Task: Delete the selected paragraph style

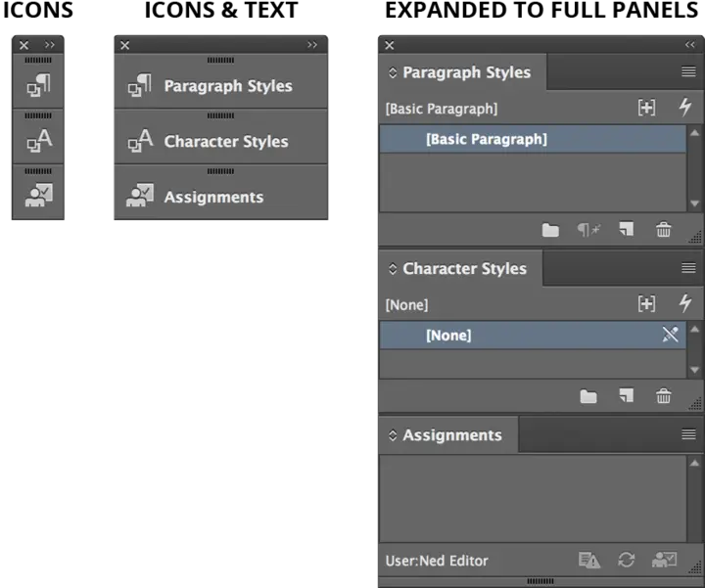Action: point(663,230)
